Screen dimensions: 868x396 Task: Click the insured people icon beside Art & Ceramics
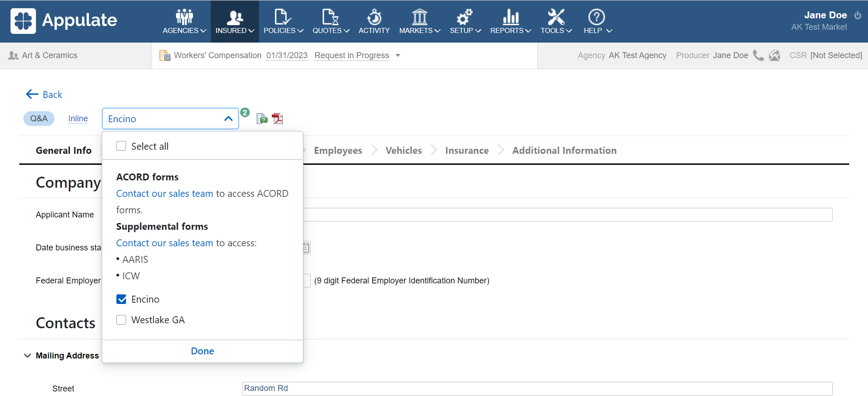13,55
